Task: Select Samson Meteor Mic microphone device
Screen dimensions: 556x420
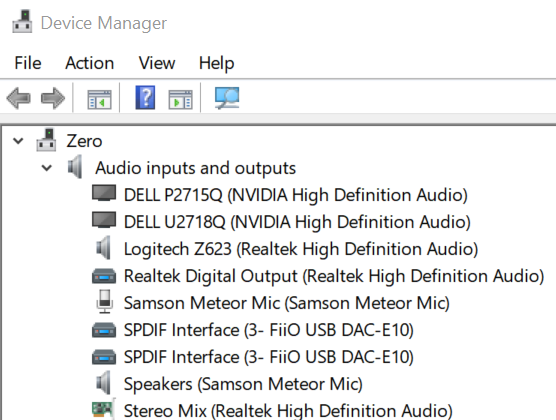Action: (x=287, y=303)
